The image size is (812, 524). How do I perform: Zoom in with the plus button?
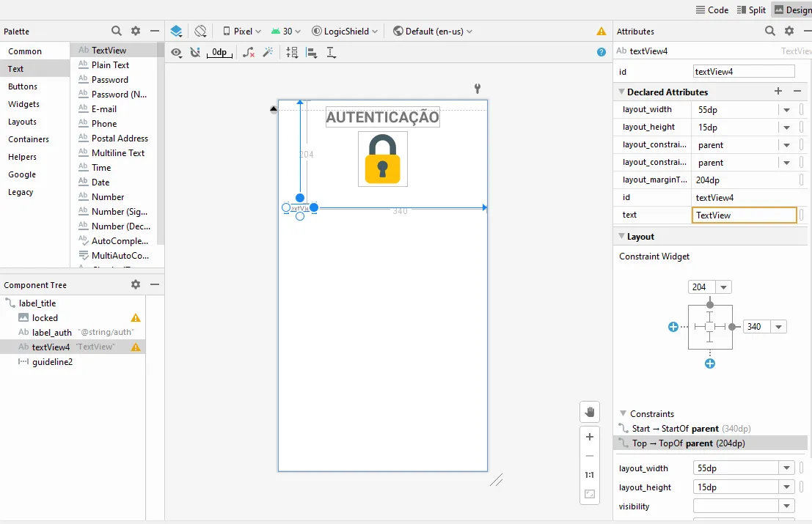point(589,437)
